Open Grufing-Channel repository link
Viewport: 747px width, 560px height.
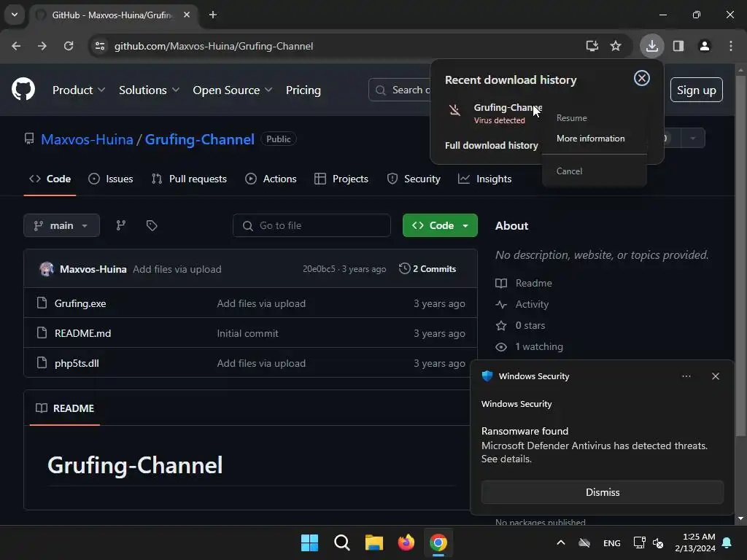click(x=200, y=139)
